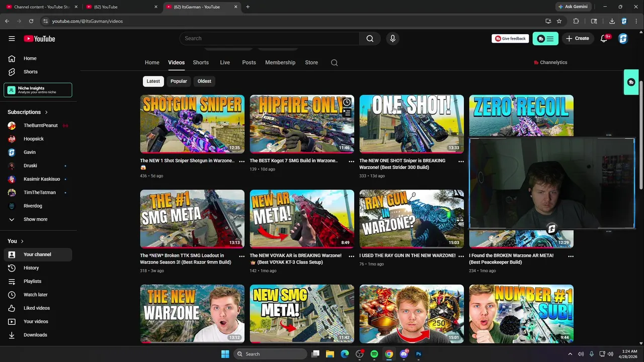
Task: Open Photoshop from the taskbar
Action: [419, 354]
